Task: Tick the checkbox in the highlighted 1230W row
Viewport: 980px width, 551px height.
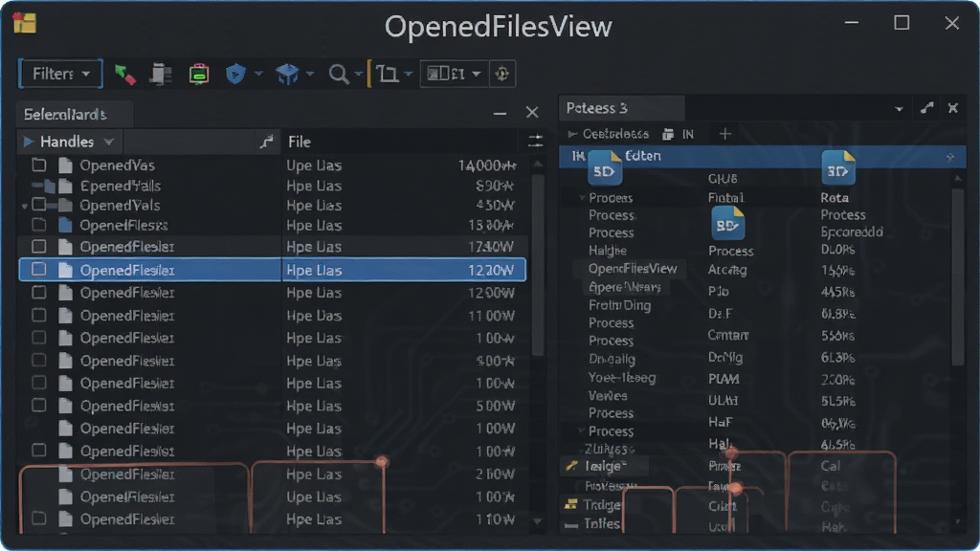Action: tap(38, 269)
